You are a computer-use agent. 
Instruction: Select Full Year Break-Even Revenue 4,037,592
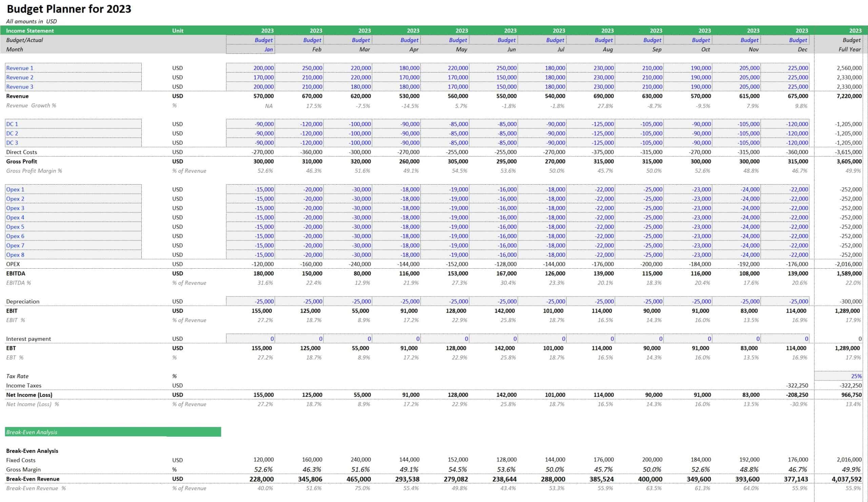[x=847, y=479]
